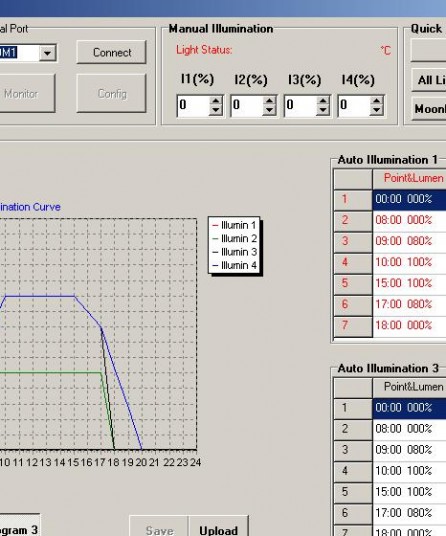Increase I4(%) value with up arrow

(376, 101)
